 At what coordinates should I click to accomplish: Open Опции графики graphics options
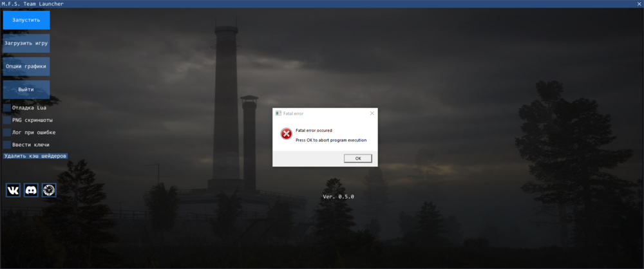[x=26, y=66]
